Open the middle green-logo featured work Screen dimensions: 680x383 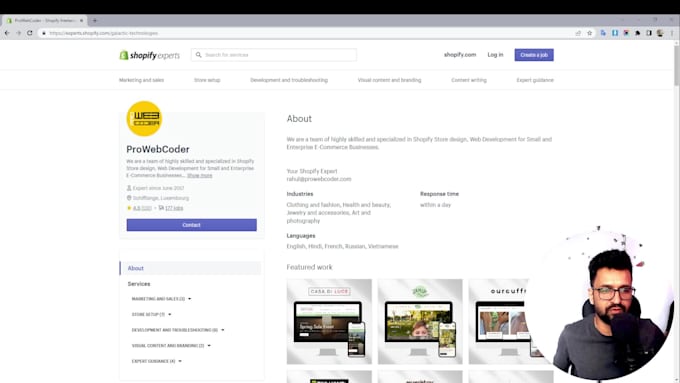pyautogui.click(x=420, y=321)
